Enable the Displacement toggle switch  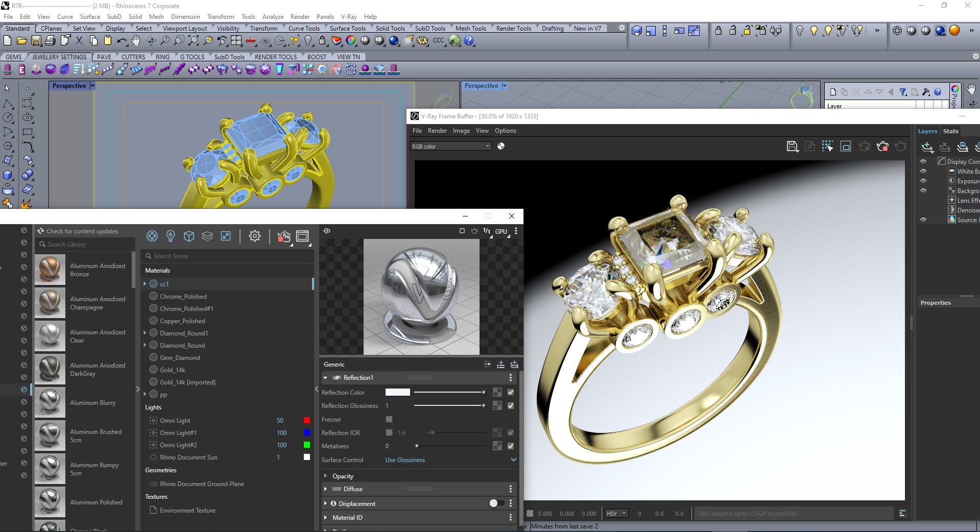coord(496,503)
